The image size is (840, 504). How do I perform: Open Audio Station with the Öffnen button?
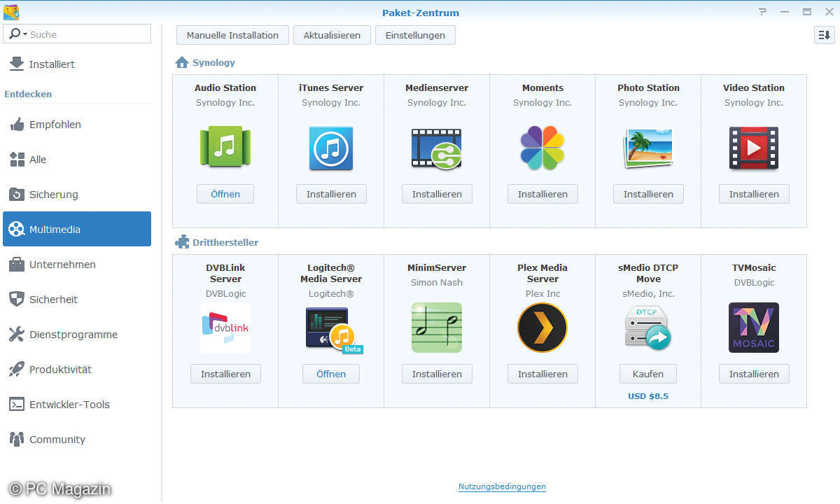(225, 194)
